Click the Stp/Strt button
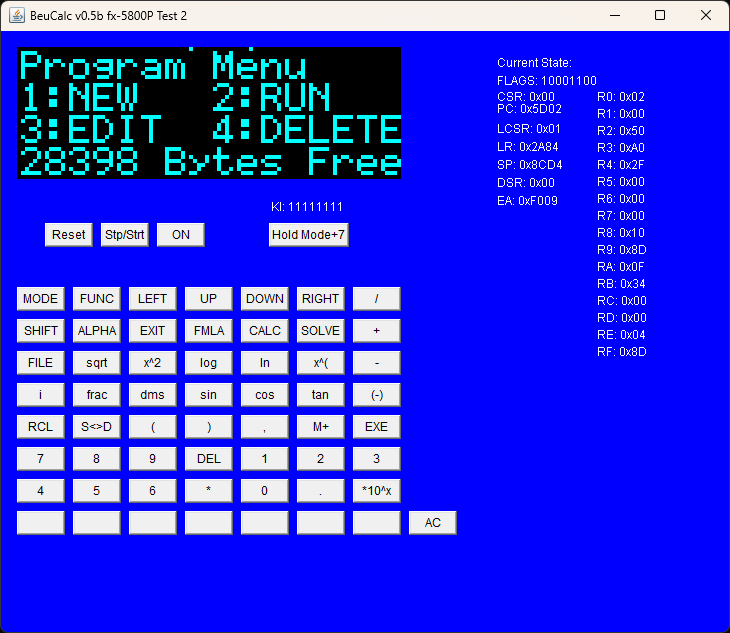This screenshot has width=730, height=633. pyautogui.click(x=124, y=235)
